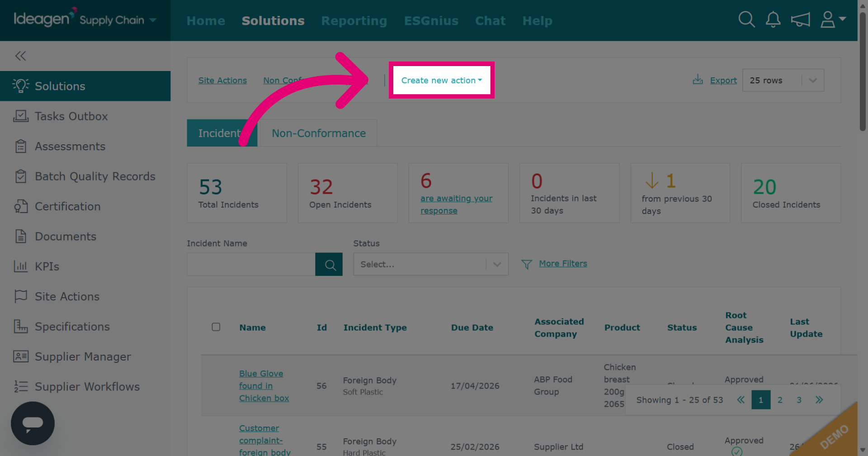Go to first page of results
The height and width of the screenshot is (456, 868).
pos(741,400)
